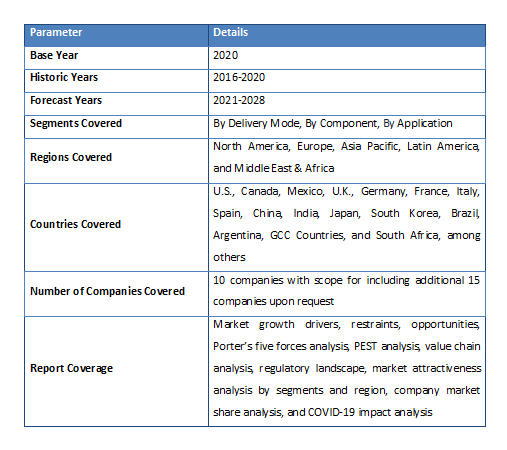The width and height of the screenshot is (507, 450).
Task: Select the Number of Companies Covered cell
Action: (116, 294)
